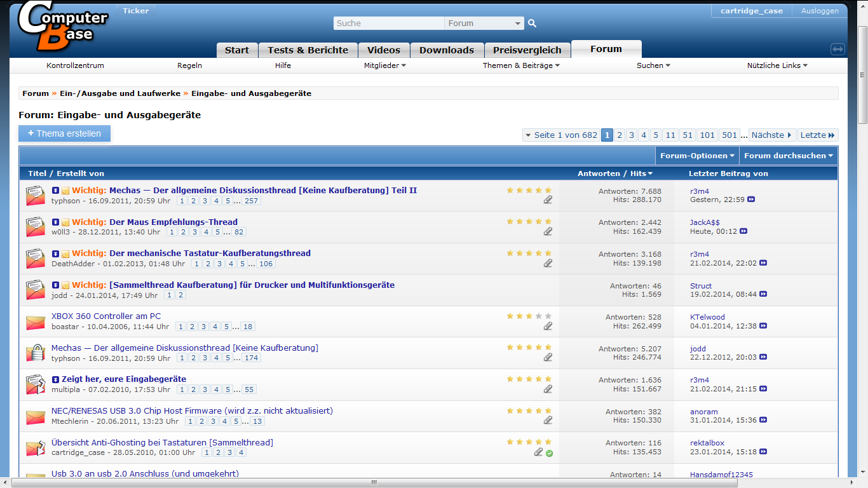Click paperclip icon on XBOX 360 Controller row

548,326
